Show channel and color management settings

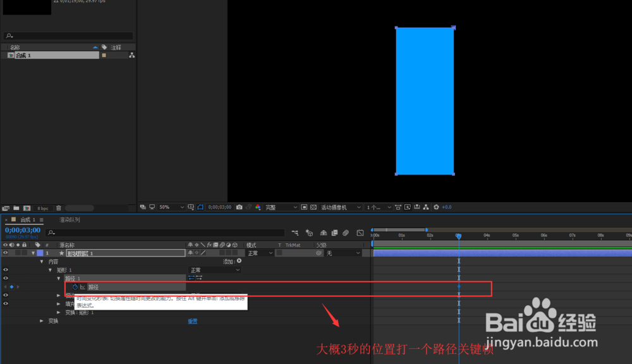click(258, 207)
